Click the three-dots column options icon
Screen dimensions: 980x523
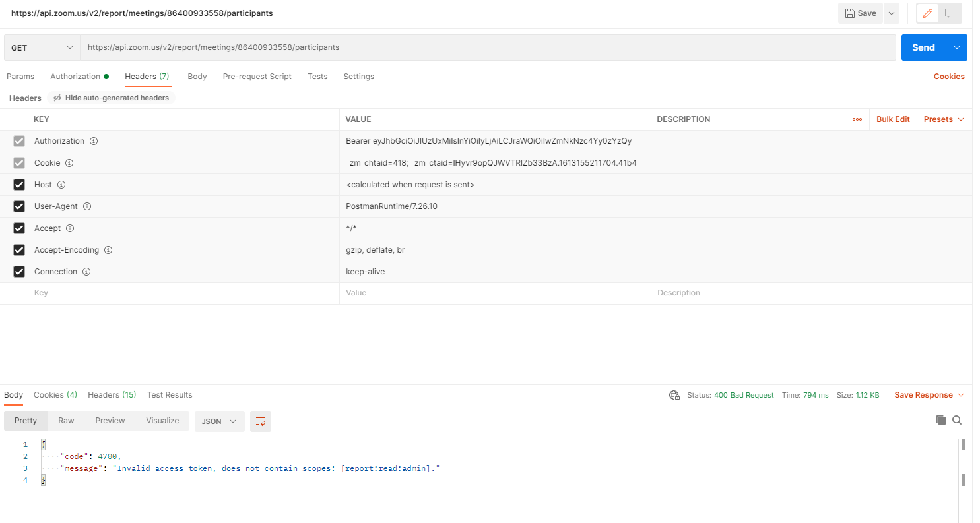pyautogui.click(x=857, y=119)
